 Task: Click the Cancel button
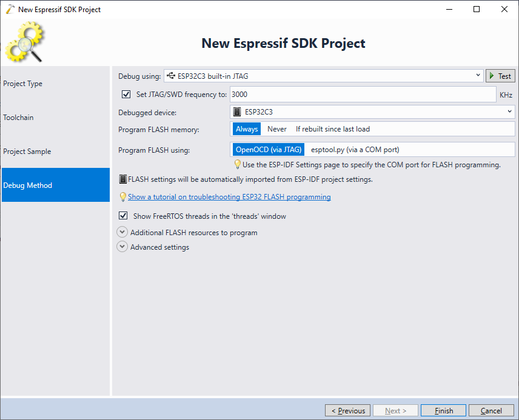491,410
